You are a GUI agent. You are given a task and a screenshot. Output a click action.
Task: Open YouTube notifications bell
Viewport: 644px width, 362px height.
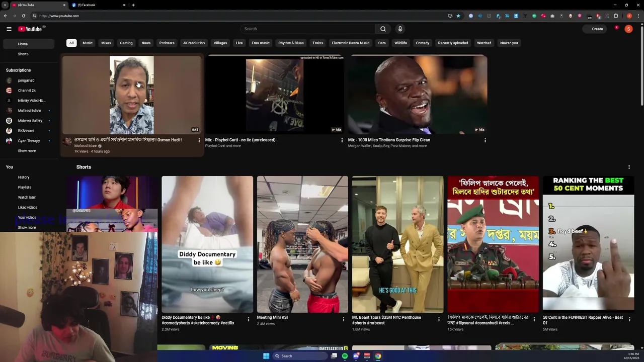pos(616,29)
